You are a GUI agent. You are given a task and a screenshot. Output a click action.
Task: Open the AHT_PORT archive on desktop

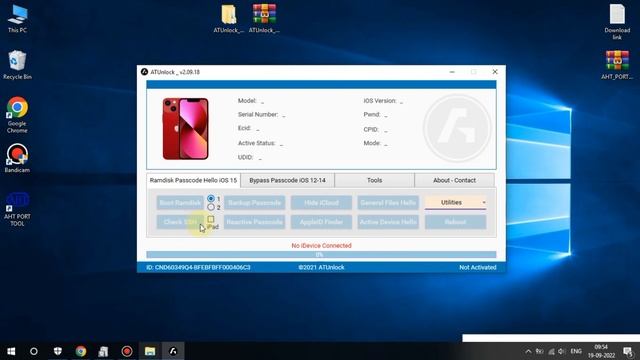pos(617,64)
